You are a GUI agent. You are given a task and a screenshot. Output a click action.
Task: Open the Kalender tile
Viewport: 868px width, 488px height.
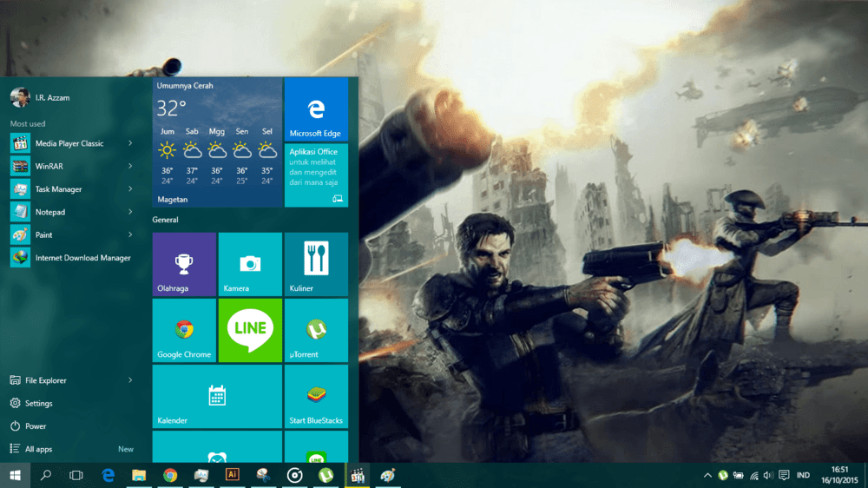coord(217,397)
